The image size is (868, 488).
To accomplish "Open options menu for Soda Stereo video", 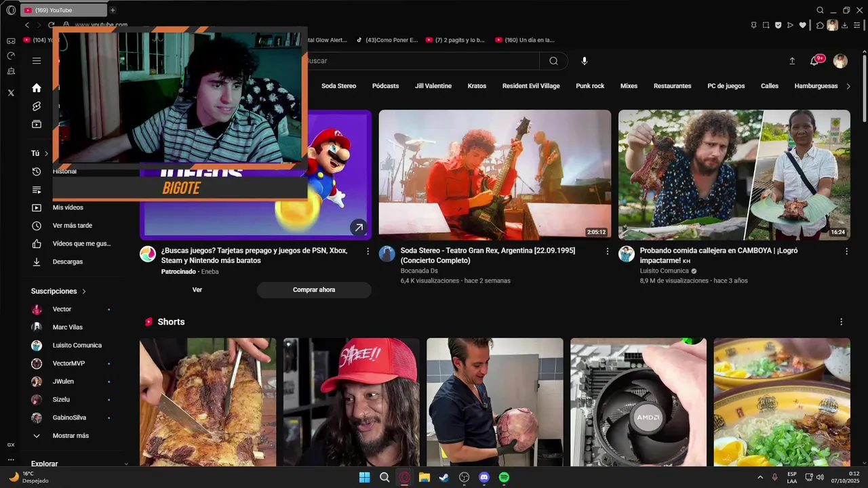I will pyautogui.click(x=608, y=251).
